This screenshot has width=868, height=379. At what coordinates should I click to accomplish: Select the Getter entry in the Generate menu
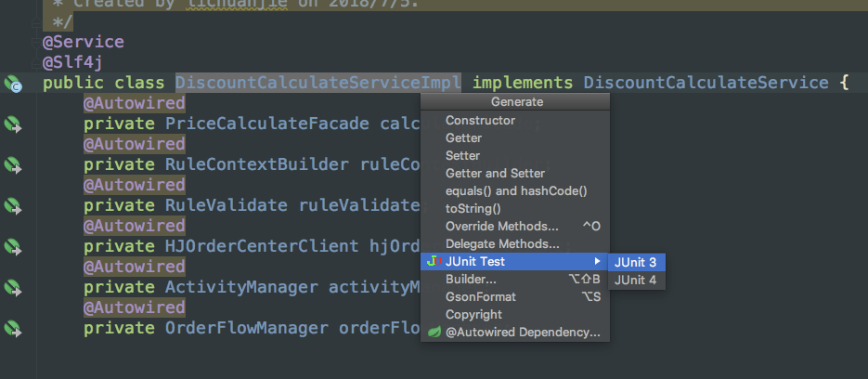[515, 138]
